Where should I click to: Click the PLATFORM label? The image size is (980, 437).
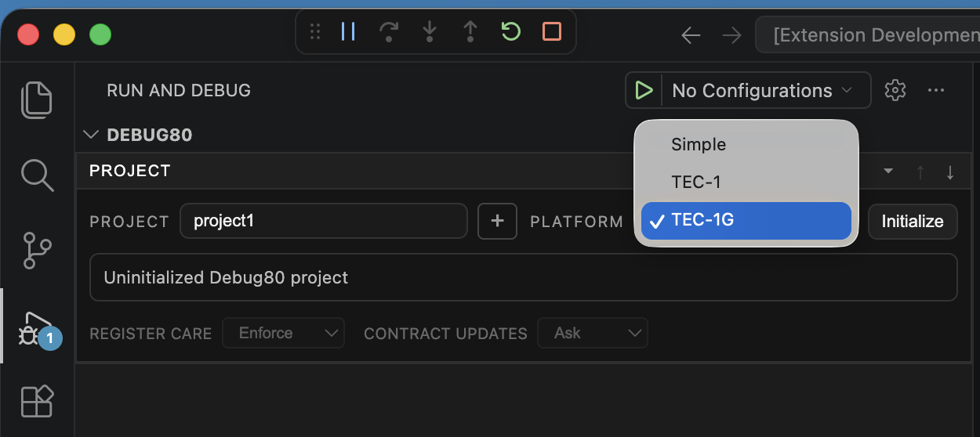point(577,222)
